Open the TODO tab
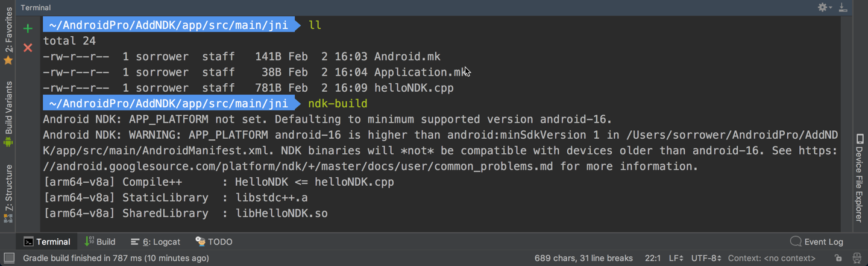This screenshot has height=266, width=868. pyautogui.click(x=214, y=242)
